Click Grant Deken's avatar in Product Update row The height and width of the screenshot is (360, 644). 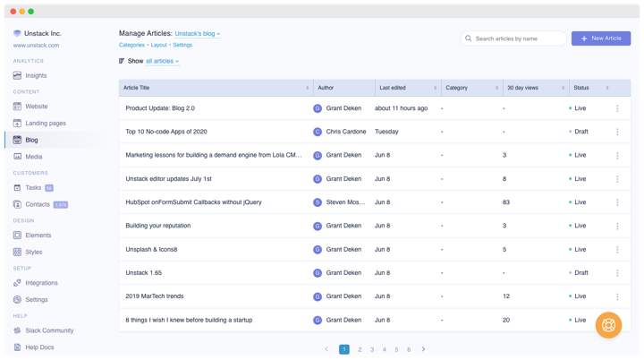click(318, 108)
